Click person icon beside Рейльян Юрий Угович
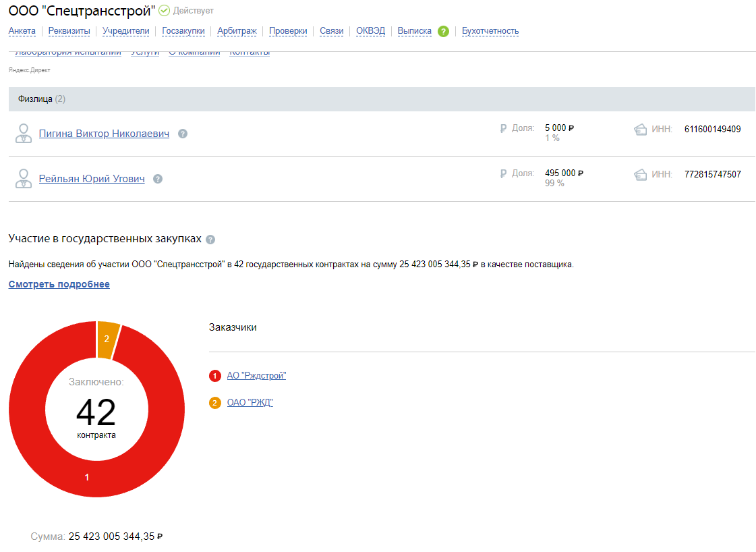Screen dimensions: 756x552 pos(24,179)
